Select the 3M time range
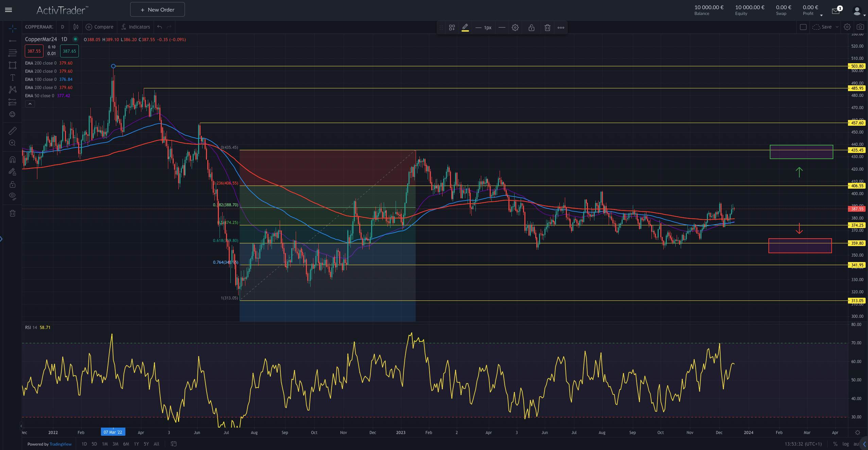Screen dimensions: 868x450 click(115, 444)
